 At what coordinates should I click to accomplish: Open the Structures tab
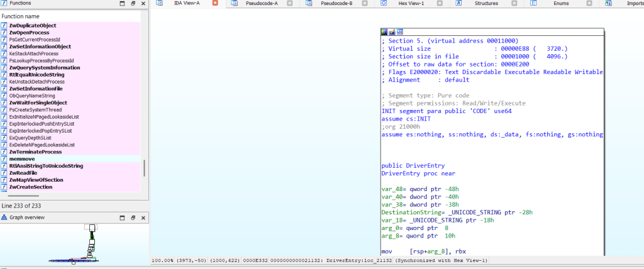pos(486,4)
